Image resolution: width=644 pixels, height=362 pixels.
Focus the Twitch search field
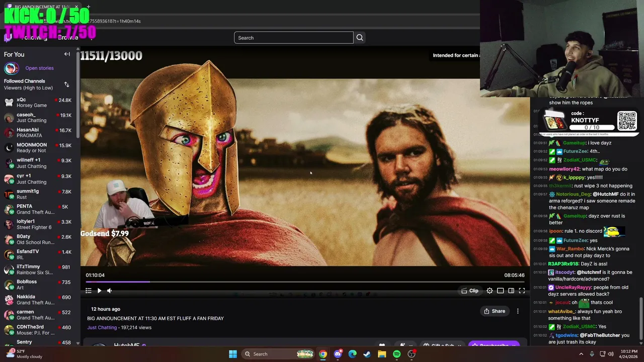[x=293, y=38]
